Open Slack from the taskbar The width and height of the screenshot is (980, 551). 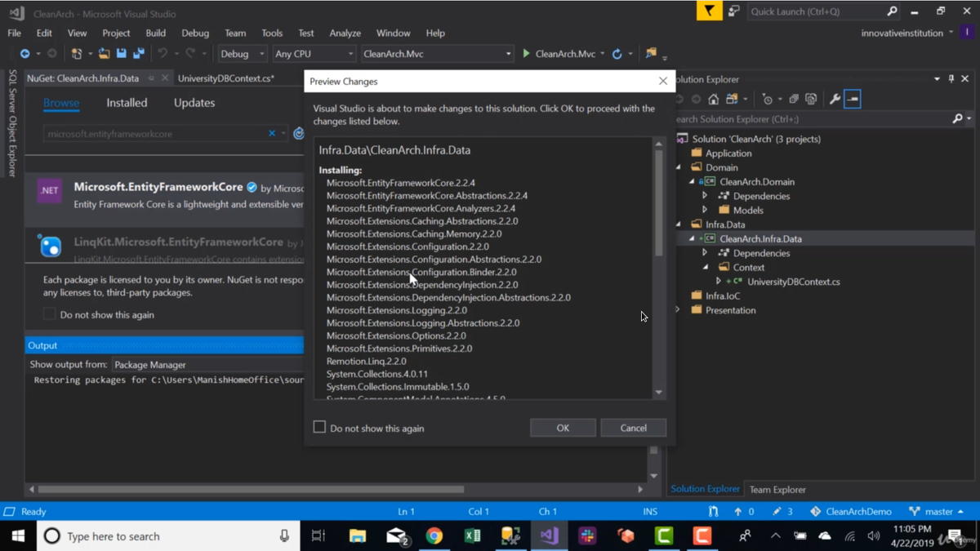coord(587,535)
